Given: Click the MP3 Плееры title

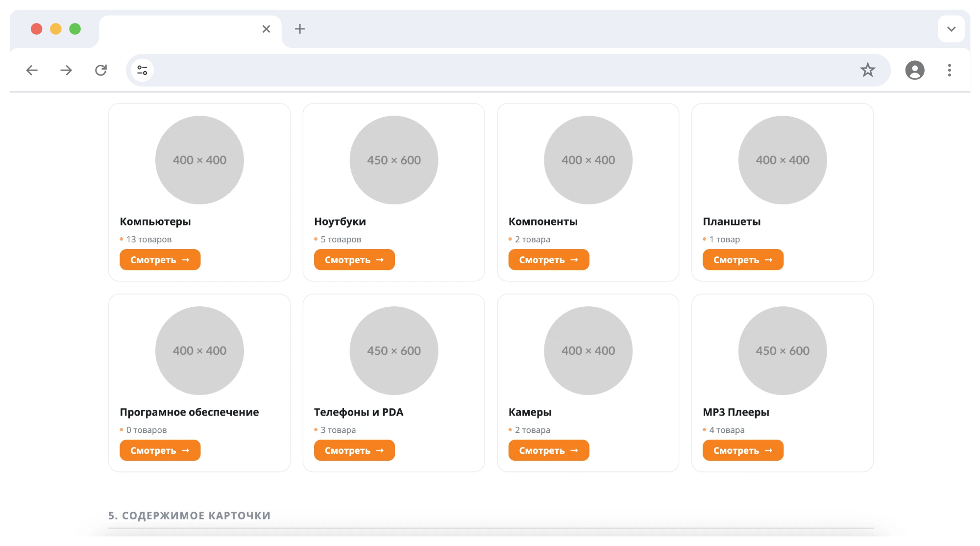Looking at the screenshot, I should tap(736, 412).
